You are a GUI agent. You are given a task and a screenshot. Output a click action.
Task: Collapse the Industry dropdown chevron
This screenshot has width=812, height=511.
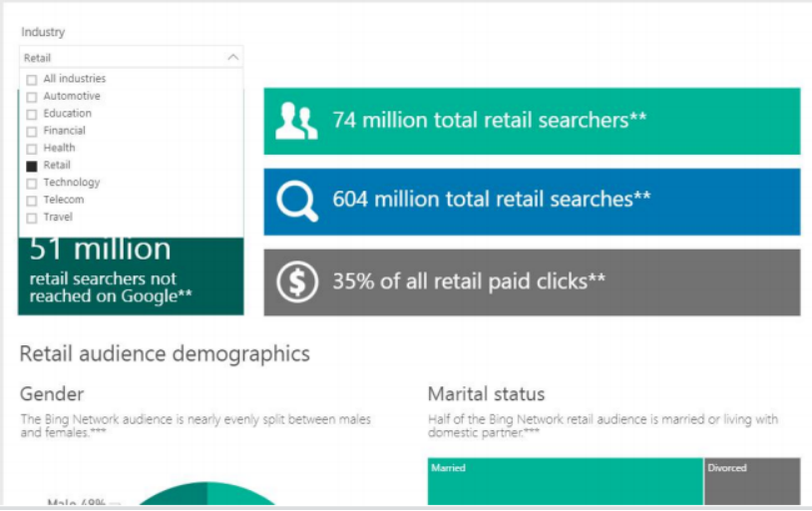233,57
